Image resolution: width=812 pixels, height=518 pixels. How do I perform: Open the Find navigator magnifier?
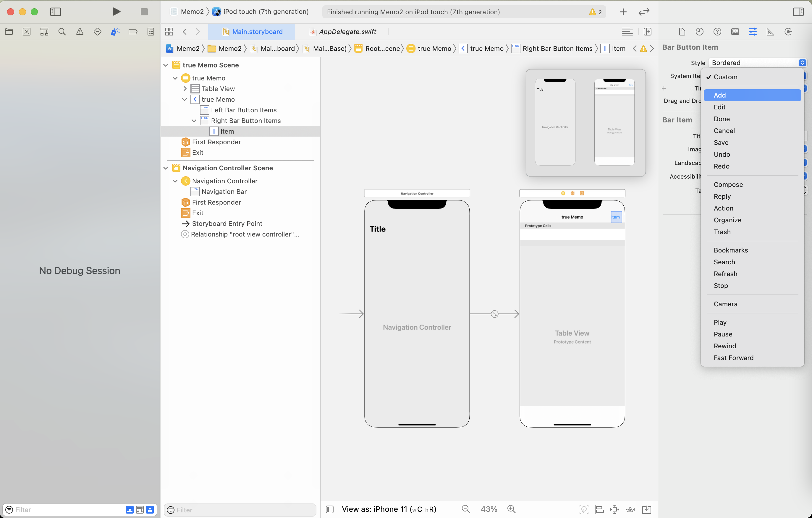point(62,32)
